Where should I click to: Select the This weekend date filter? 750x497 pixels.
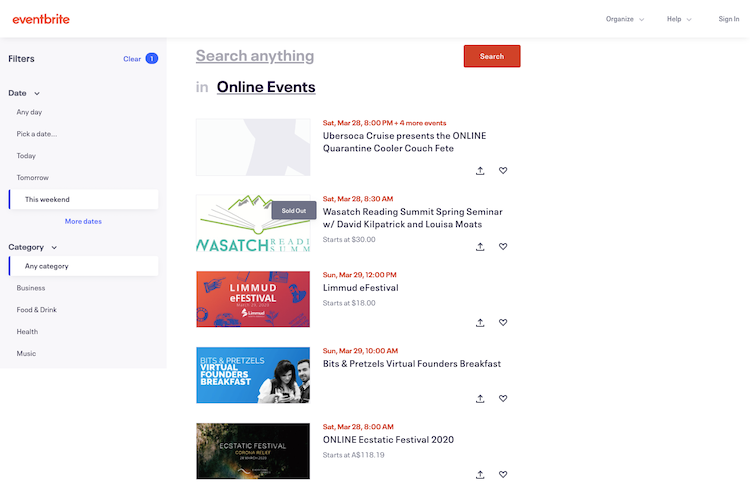[x=83, y=199]
